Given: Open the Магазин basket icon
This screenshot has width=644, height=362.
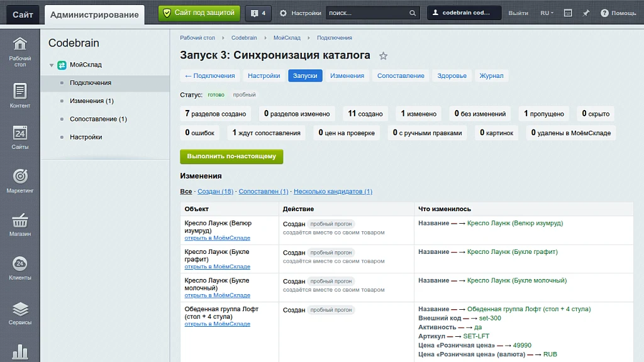Looking at the screenshot, I should [x=19, y=221].
